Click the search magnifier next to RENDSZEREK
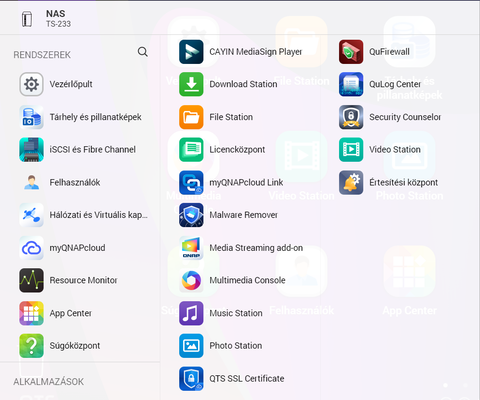This screenshot has width=480, height=400. coord(143,52)
